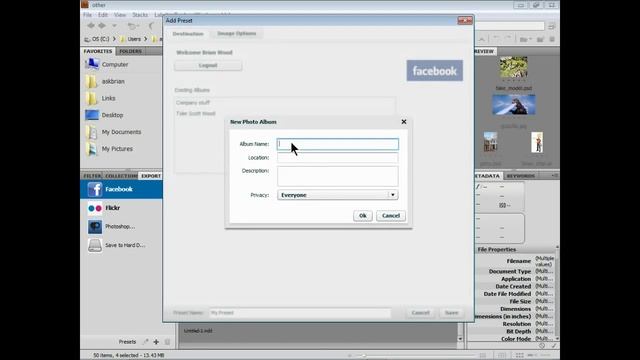Click the Album Name input field
This screenshot has height=360, width=640.
point(338,144)
